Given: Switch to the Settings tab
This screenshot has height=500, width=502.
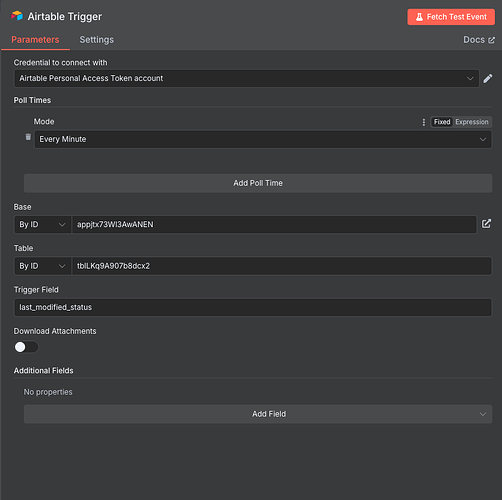Looking at the screenshot, I should click(x=97, y=40).
